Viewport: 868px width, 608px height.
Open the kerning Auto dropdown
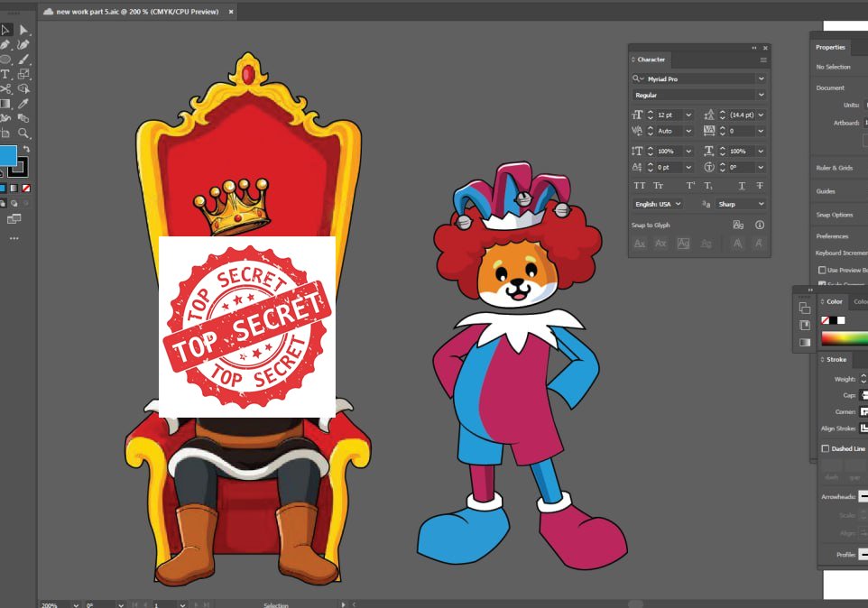(688, 131)
